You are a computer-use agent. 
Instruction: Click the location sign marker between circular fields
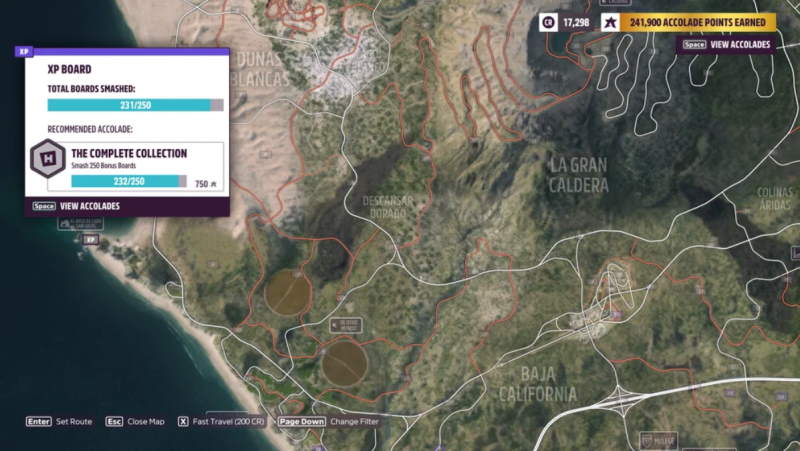coord(346,325)
